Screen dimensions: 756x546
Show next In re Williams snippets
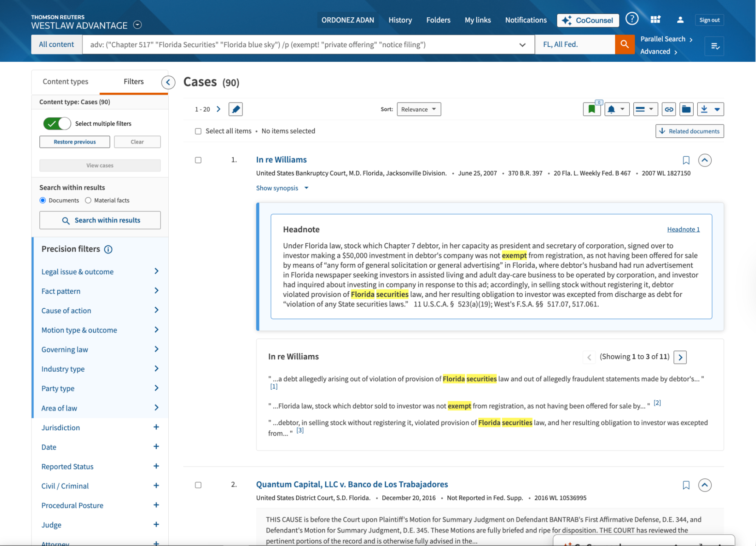pos(680,357)
